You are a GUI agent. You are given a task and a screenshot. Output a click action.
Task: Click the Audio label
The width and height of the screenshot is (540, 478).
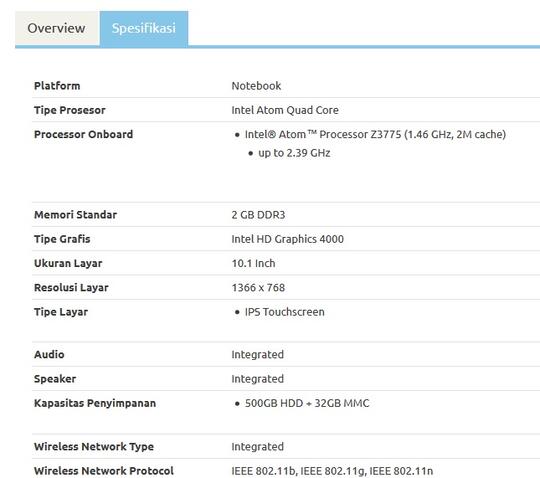point(49,354)
